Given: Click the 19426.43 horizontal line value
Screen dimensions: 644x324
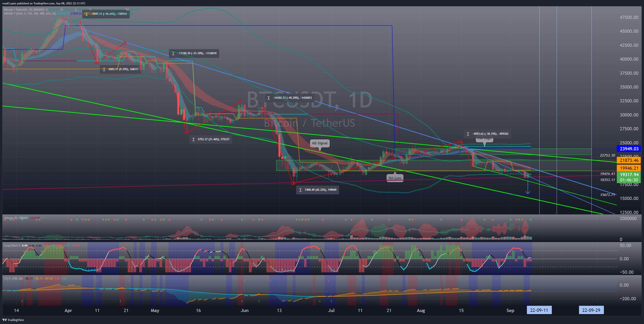Looking at the screenshot, I should (607, 174).
